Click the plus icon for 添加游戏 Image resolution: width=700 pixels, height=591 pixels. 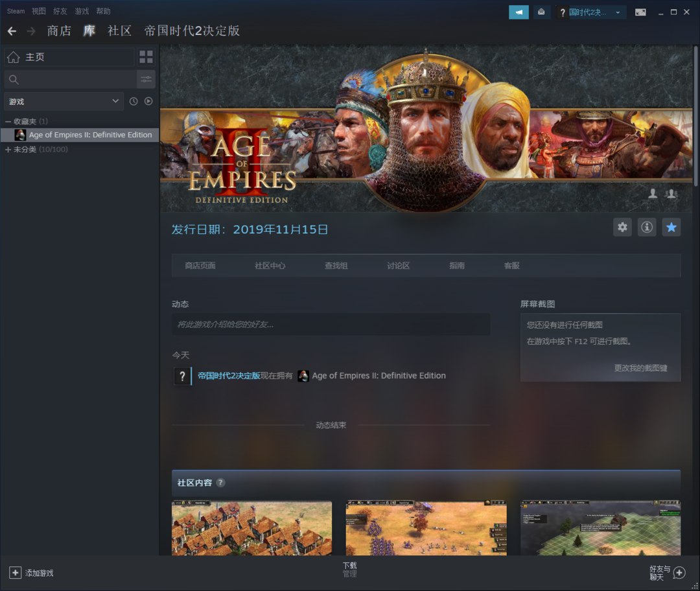15,573
